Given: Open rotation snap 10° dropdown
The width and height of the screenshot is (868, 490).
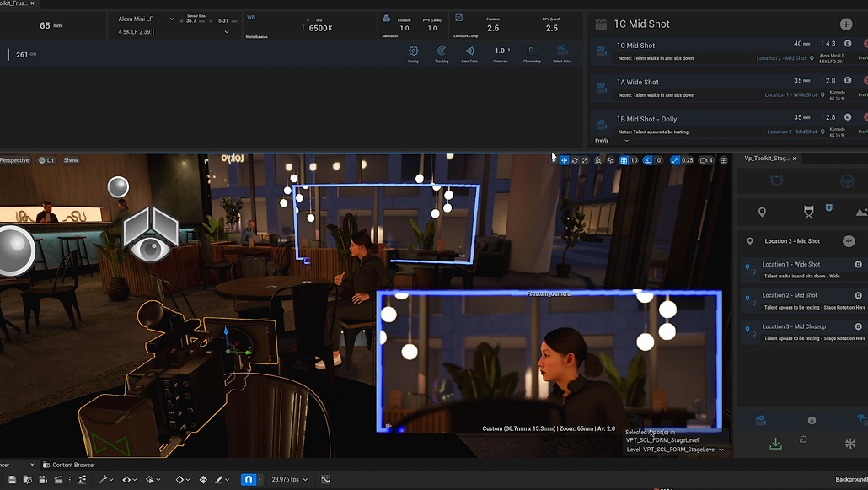Looking at the screenshot, I should tap(658, 160).
